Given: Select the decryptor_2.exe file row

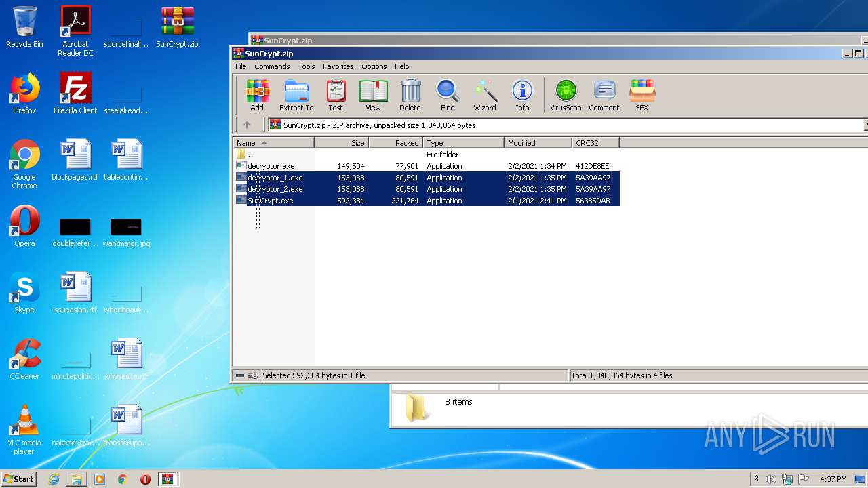Looking at the screenshot, I should click(427, 189).
